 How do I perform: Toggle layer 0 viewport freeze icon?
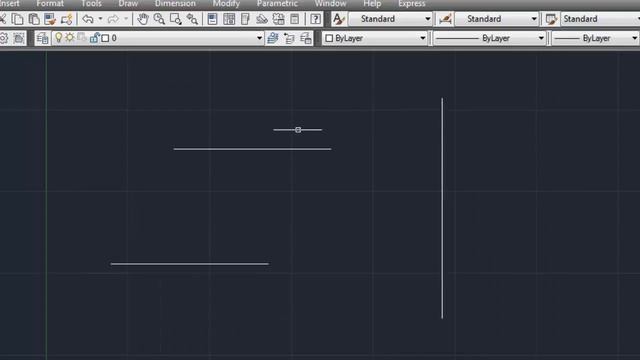(82, 38)
